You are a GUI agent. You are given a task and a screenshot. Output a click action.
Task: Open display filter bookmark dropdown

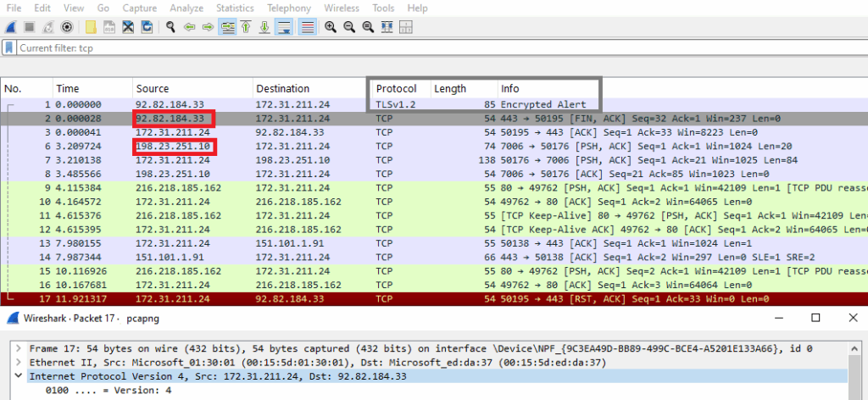8,47
